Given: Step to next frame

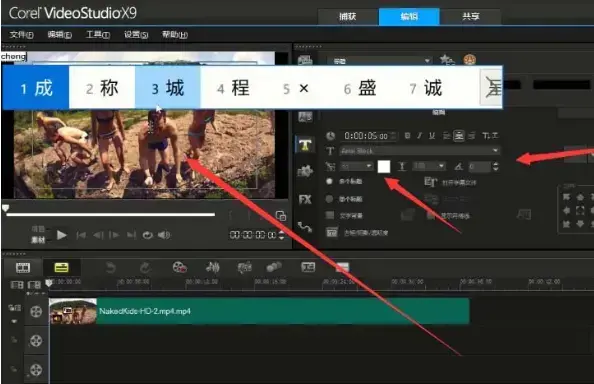Looking at the screenshot, I should pos(114,235).
